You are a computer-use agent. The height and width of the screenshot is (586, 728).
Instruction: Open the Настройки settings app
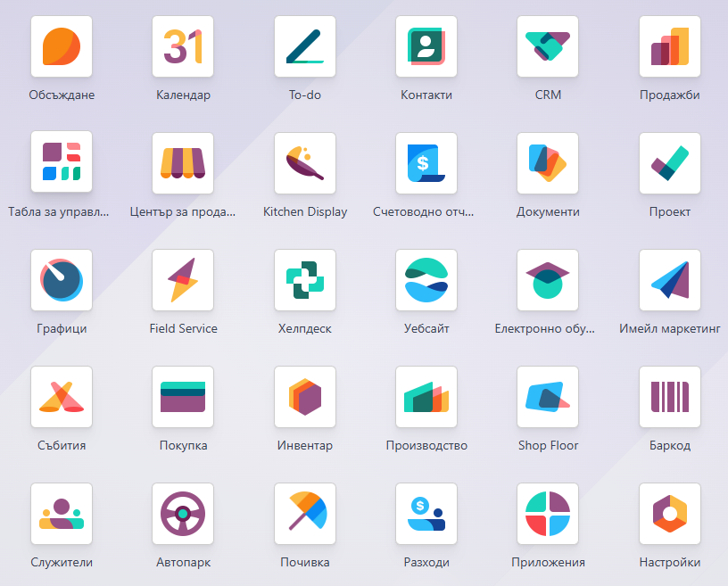pos(670,514)
